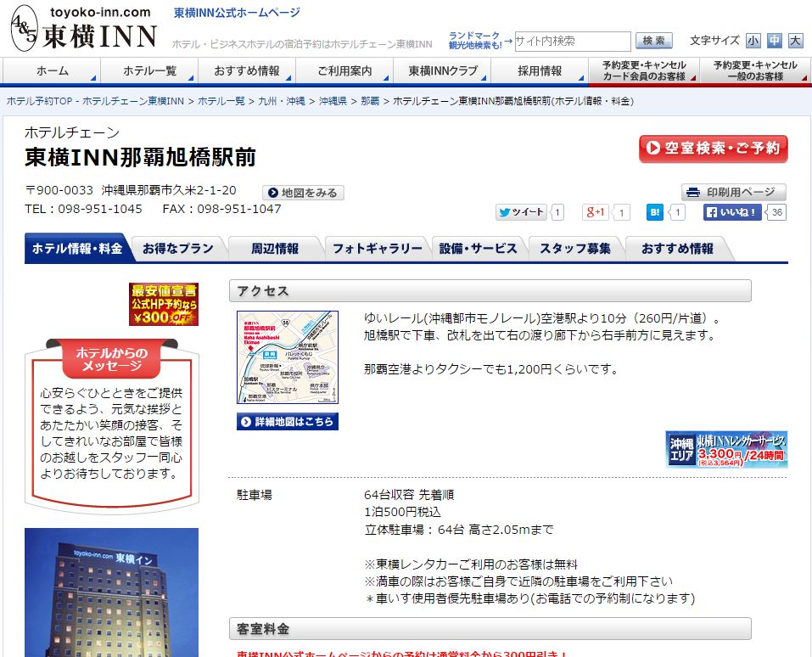
Task: Click the 東横INN公式ホームページ link
Action: [237, 13]
